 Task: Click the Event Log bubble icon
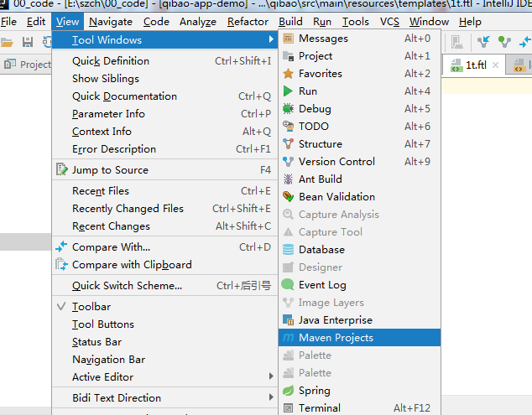(288, 284)
